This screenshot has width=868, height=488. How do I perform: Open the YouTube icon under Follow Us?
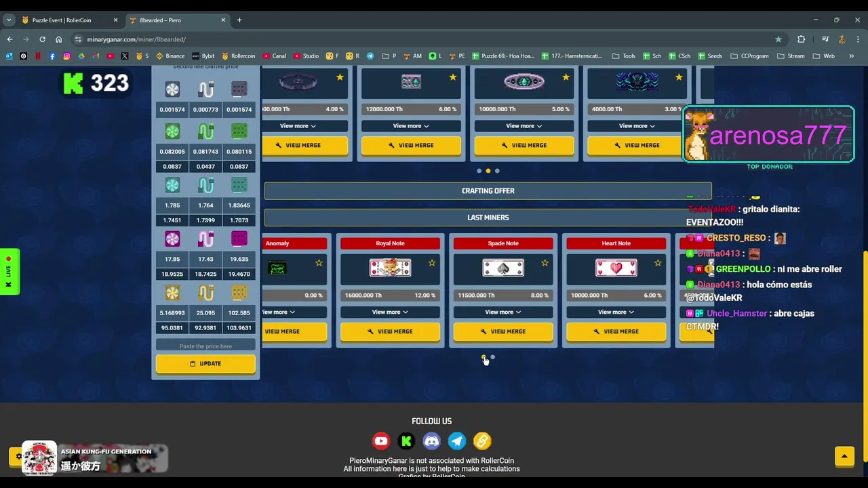coord(381,441)
